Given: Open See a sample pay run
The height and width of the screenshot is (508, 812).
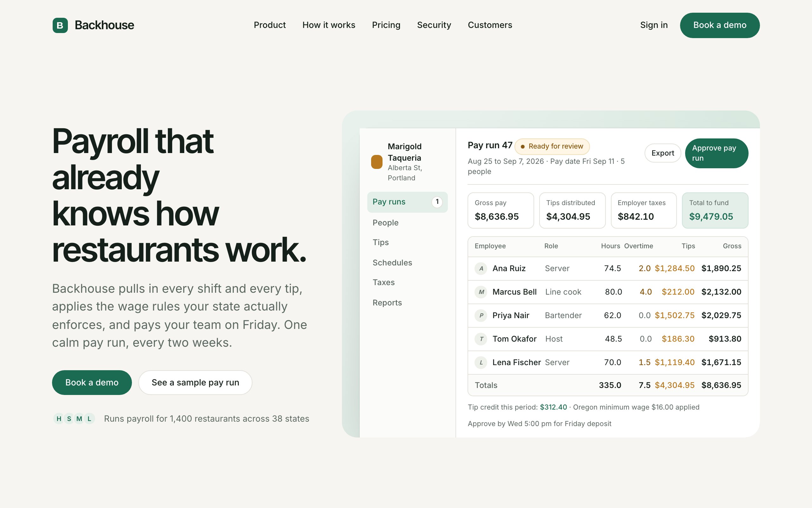Looking at the screenshot, I should (x=195, y=382).
